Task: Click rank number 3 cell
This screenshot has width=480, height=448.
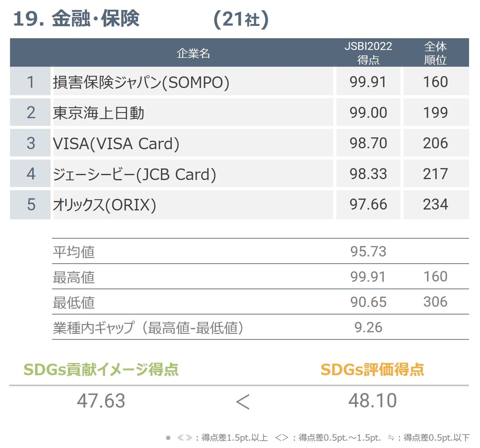Action: (30, 143)
